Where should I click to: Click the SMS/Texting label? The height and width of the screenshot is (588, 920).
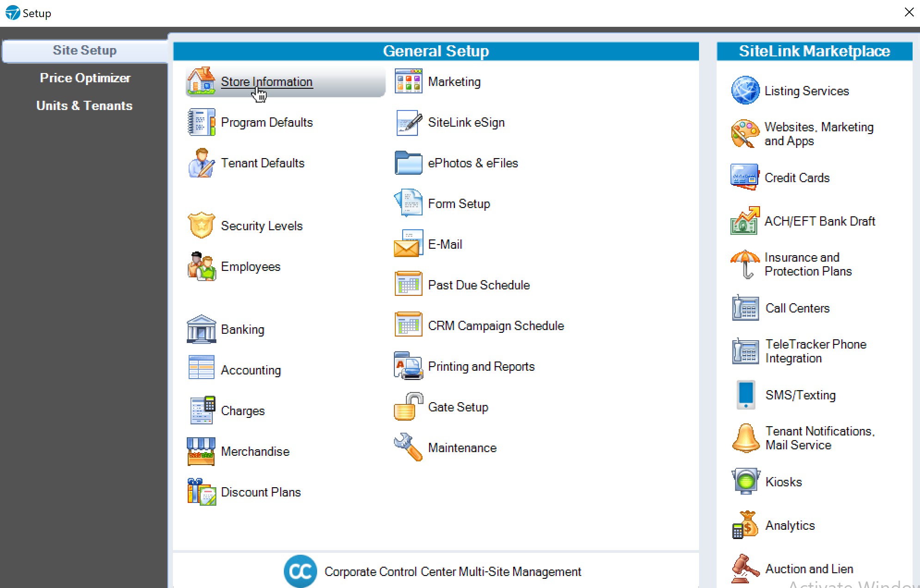click(801, 395)
